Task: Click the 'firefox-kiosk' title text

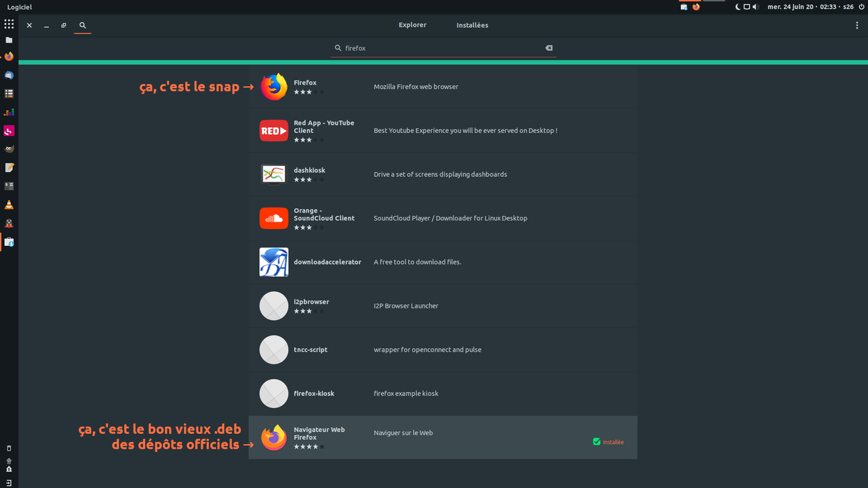Action: (x=314, y=394)
